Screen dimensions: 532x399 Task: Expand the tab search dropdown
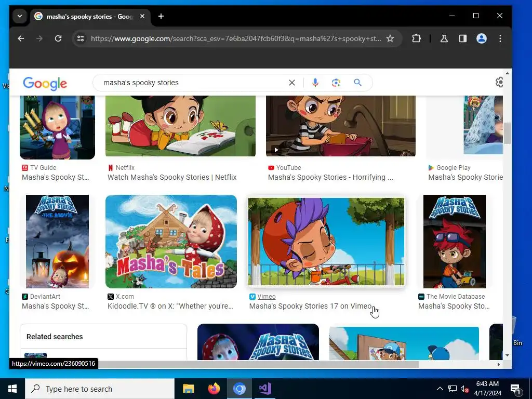coord(20,16)
